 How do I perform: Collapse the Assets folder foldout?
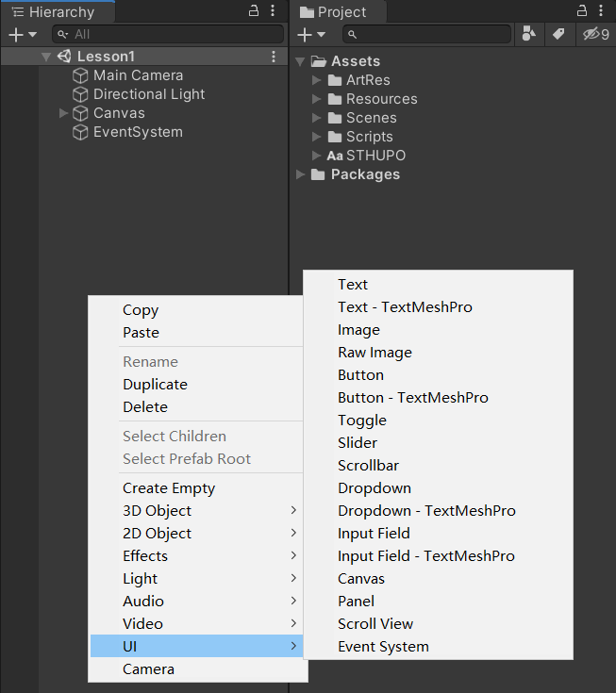tap(300, 61)
